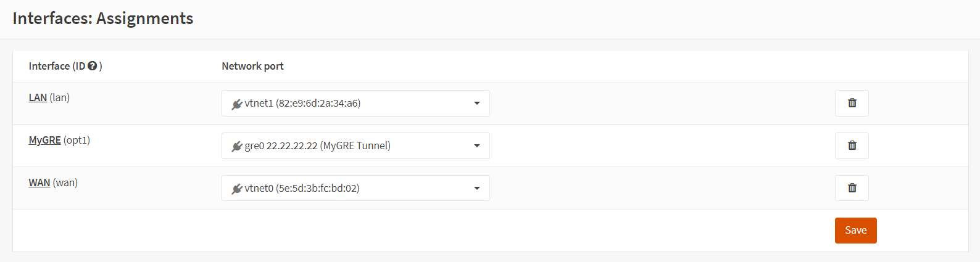The width and height of the screenshot is (980, 262).
Task: Click the help icon beside Interface ID
Action: pyautogui.click(x=93, y=66)
